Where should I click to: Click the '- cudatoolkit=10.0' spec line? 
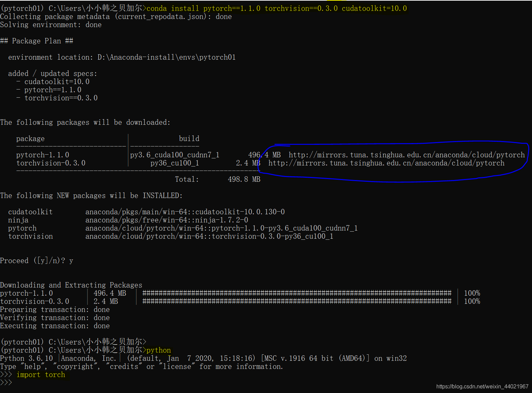[53, 81]
